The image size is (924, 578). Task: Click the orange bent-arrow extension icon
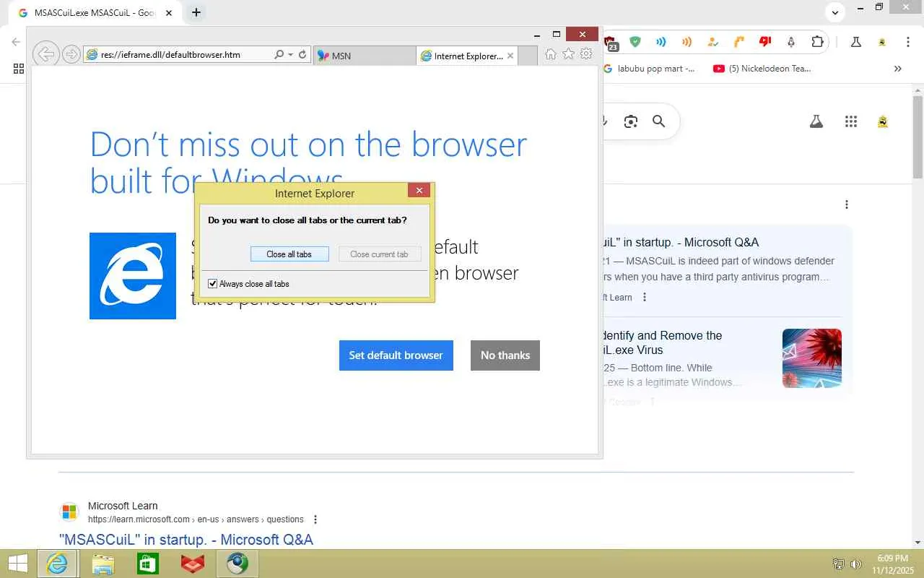[738, 42]
